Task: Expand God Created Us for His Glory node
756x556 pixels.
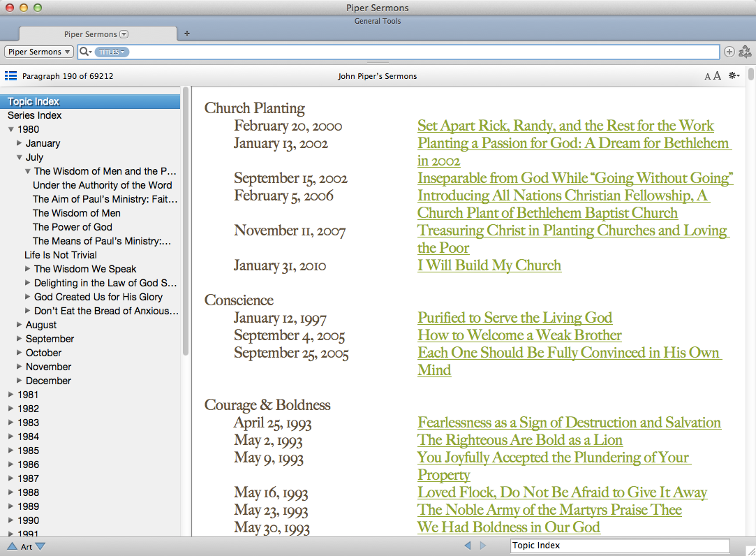Action: point(27,296)
